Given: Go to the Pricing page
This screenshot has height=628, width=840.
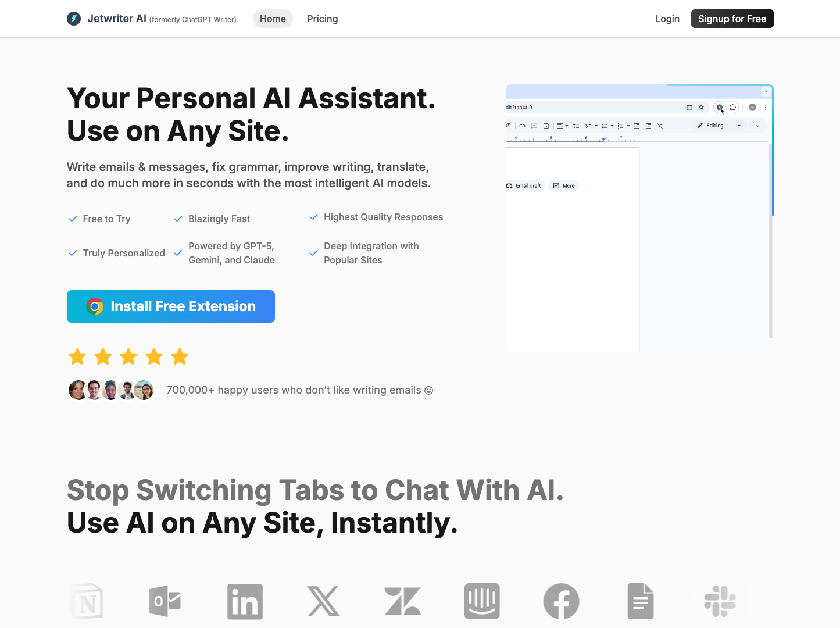Looking at the screenshot, I should pyautogui.click(x=322, y=19).
